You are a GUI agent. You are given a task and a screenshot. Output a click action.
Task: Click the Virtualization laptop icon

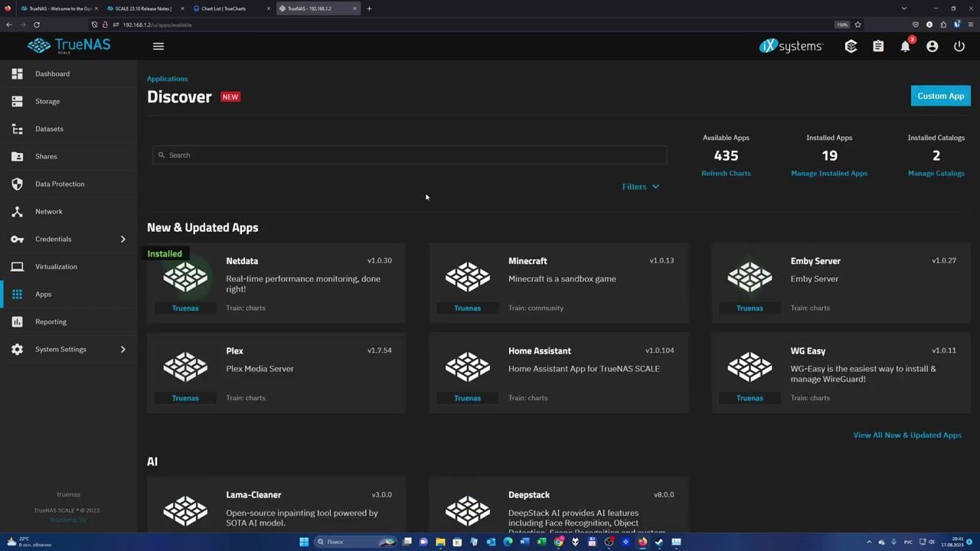17,266
